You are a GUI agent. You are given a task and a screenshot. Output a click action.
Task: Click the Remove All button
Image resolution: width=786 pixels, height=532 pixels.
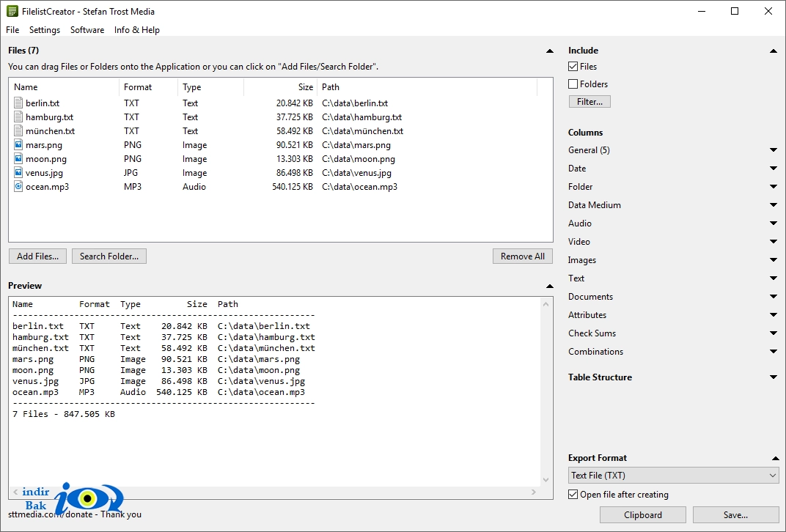tap(522, 256)
